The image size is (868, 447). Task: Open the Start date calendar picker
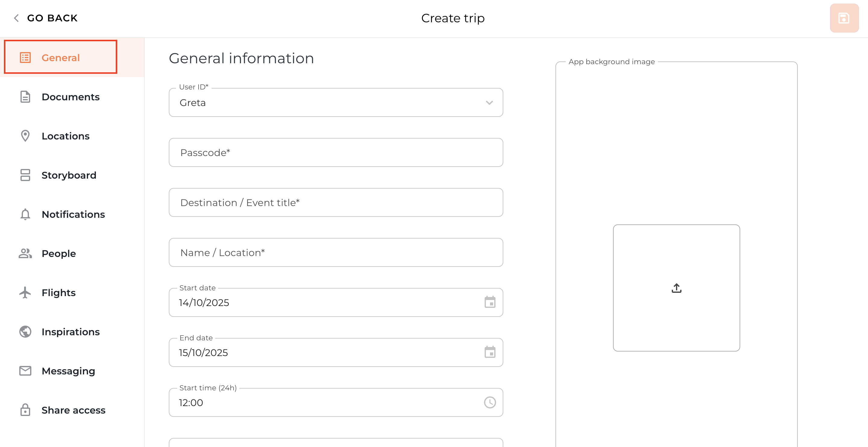click(489, 302)
